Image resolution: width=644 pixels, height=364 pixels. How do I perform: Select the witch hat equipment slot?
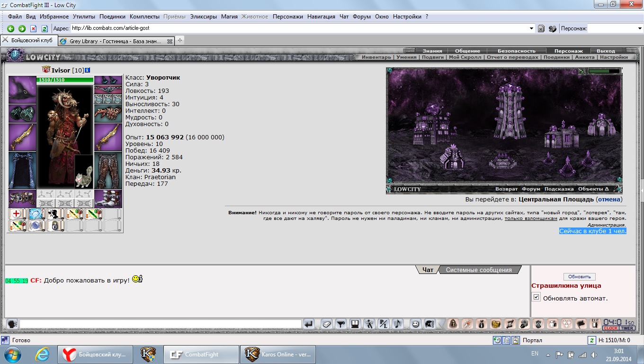tap(22, 90)
